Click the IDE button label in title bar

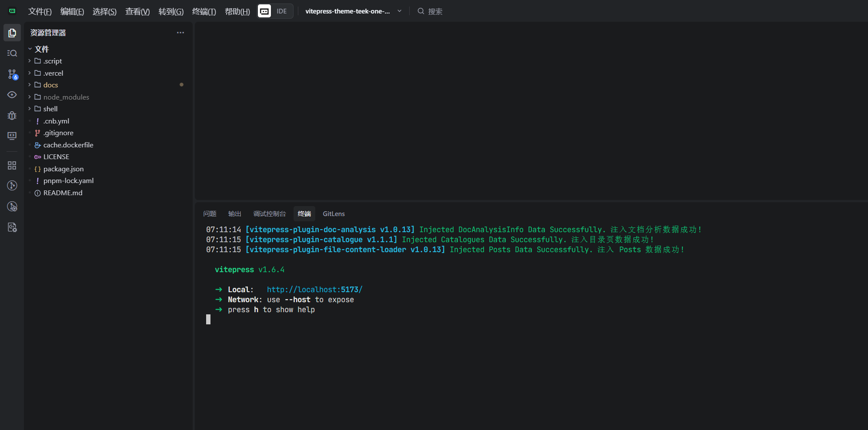(x=282, y=11)
